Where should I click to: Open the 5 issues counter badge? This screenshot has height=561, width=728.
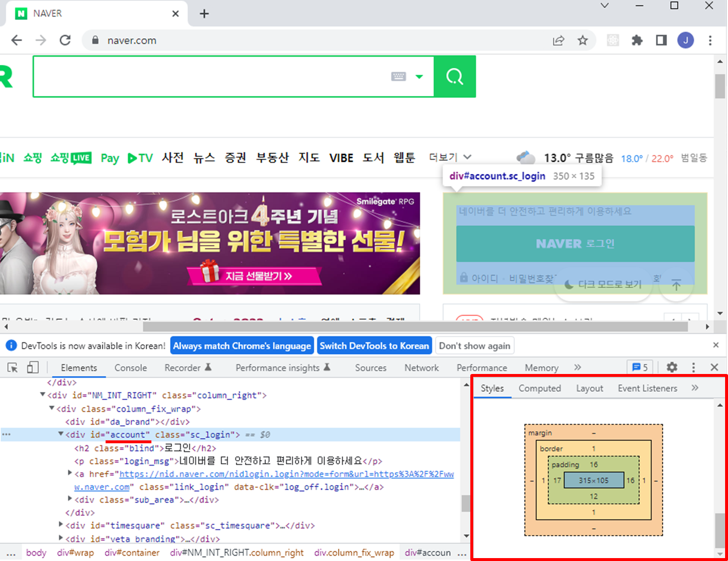tap(640, 367)
